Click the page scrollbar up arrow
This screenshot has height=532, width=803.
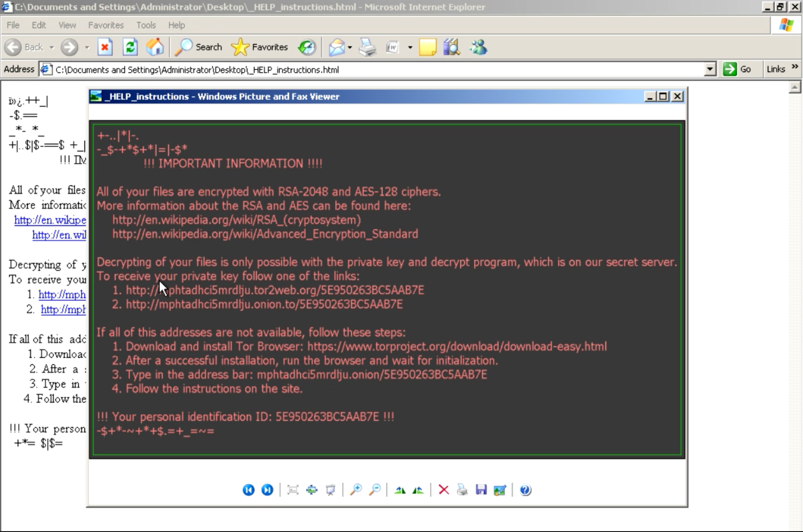pyautogui.click(x=795, y=87)
